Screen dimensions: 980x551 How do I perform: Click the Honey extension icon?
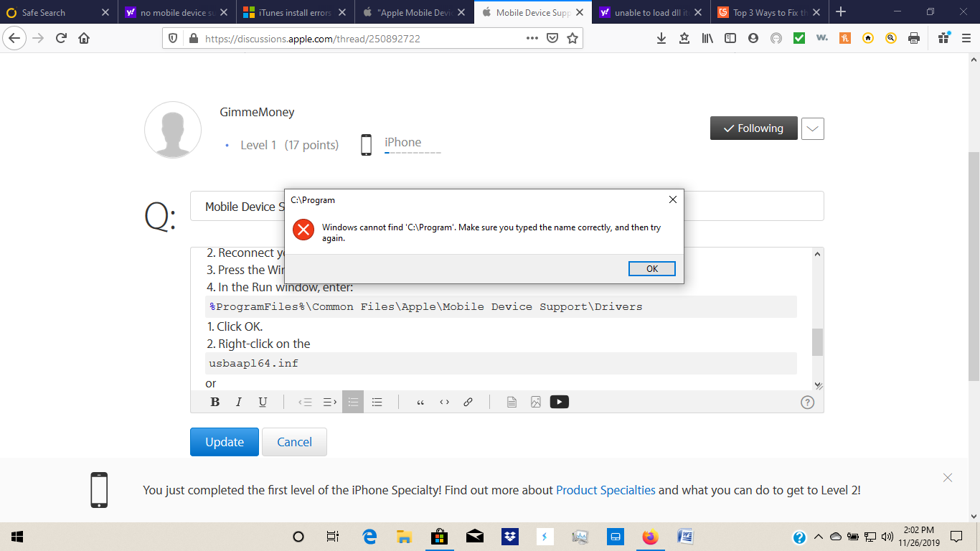845,38
